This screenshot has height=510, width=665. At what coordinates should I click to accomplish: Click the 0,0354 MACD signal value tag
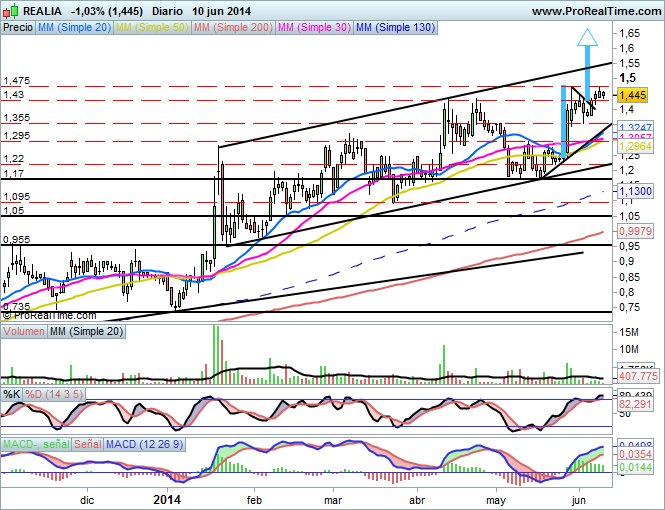637,454
